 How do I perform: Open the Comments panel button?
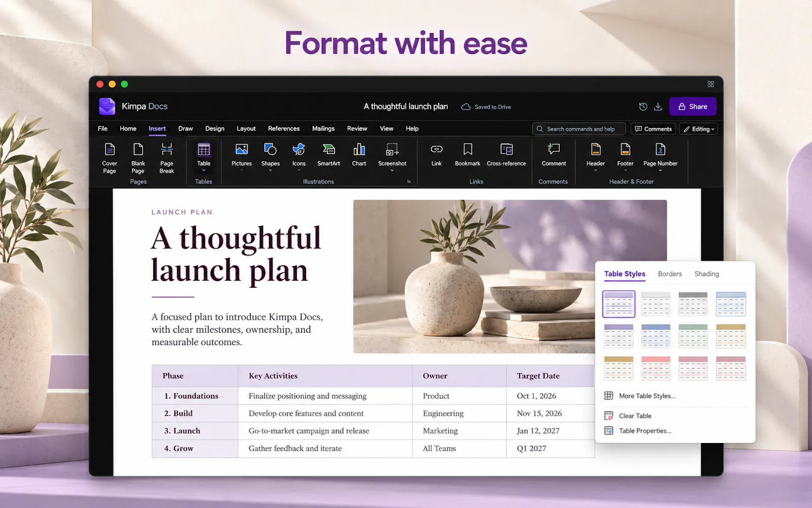tap(653, 129)
